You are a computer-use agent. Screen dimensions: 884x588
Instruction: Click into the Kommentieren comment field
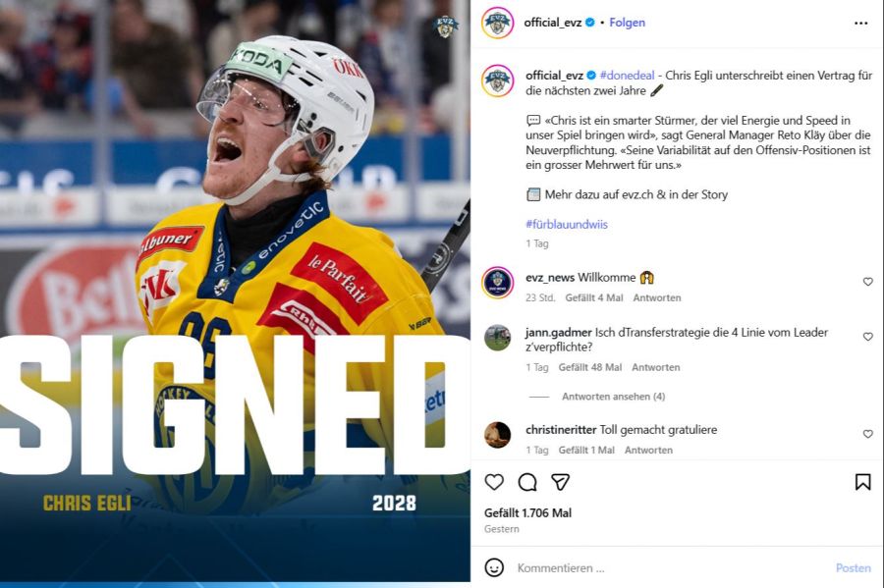pyautogui.click(x=671, y=567)
